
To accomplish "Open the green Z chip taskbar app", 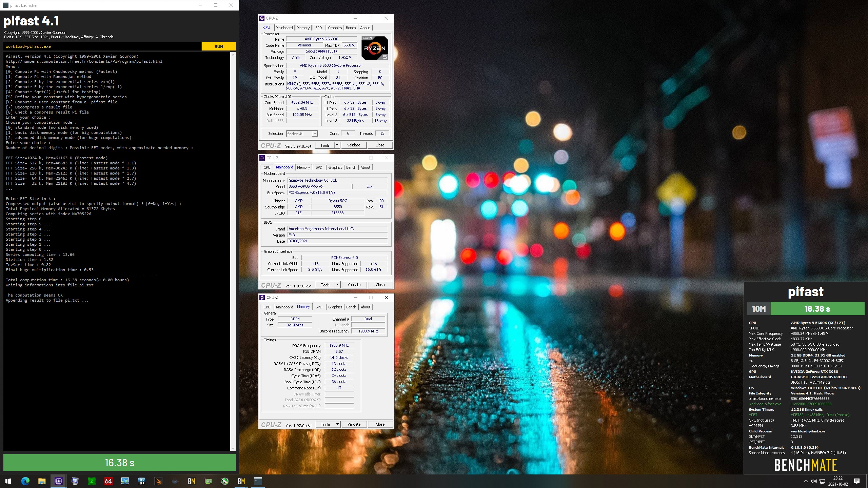I will pos(92,481).
